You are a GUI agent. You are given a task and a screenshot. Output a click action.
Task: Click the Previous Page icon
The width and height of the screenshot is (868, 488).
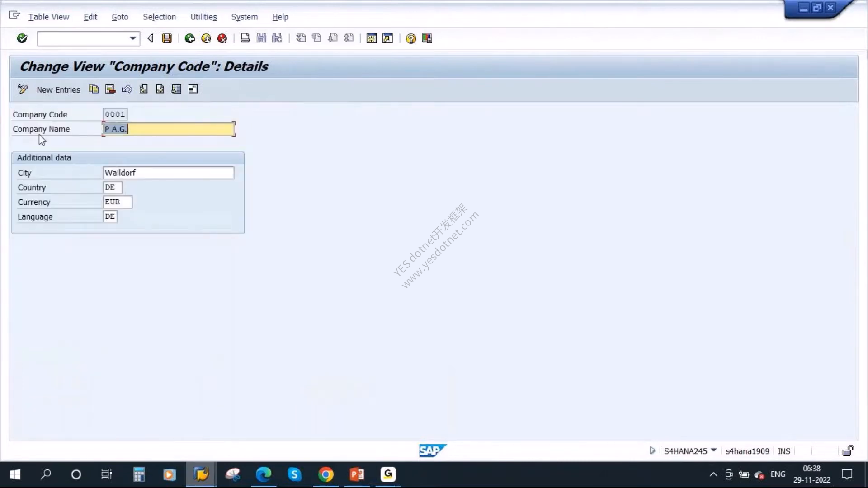point(316,38)
